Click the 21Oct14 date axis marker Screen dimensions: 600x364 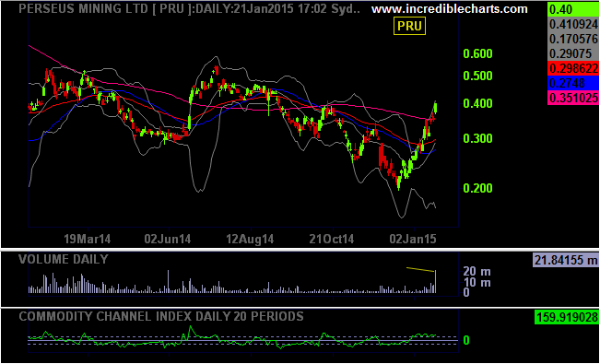(x=332, y=240)
